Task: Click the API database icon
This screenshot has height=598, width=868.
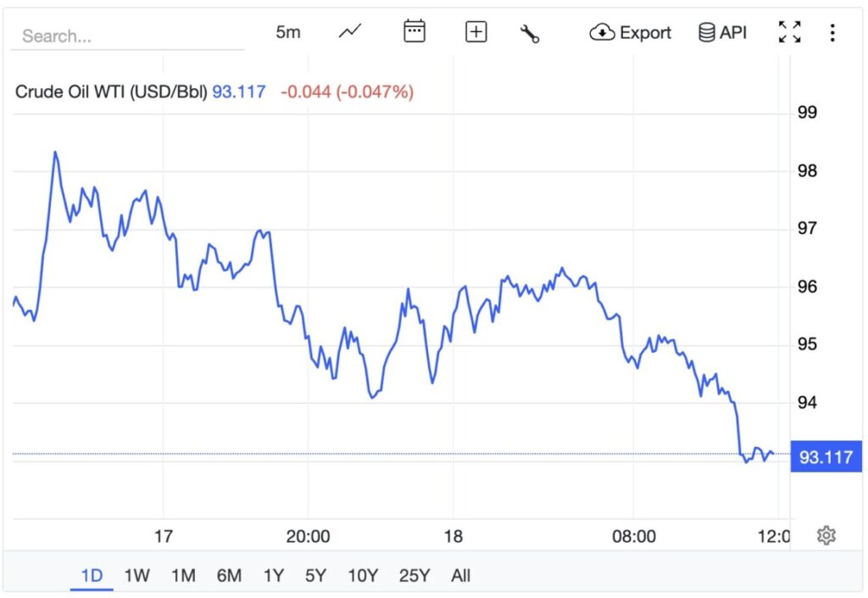Action: pyautogui.click(x=705, y=31)
